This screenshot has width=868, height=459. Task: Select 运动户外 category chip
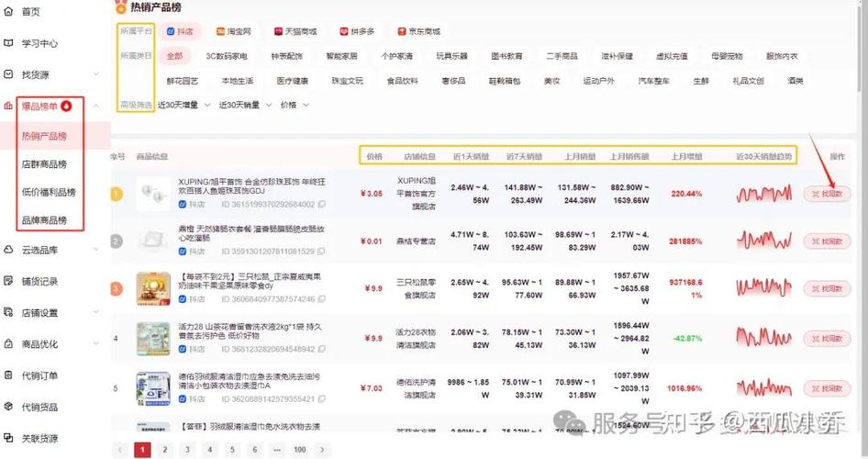point(598,81)
